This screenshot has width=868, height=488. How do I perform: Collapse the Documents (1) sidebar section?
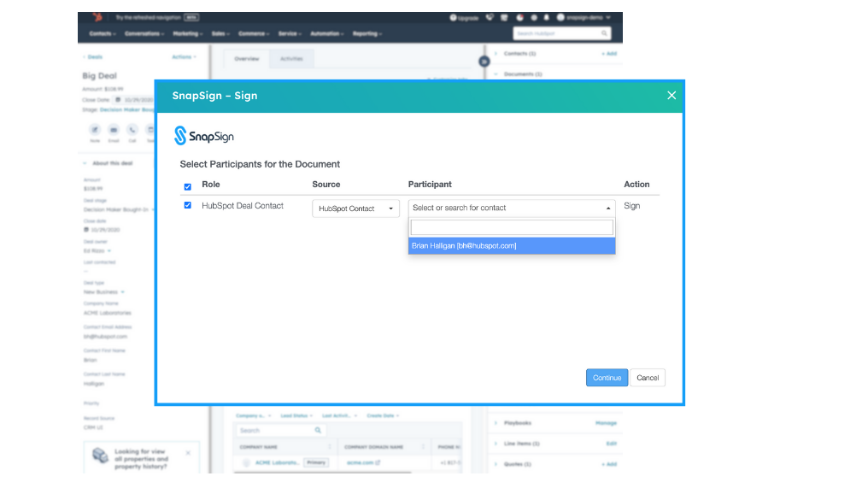[496, 74]
